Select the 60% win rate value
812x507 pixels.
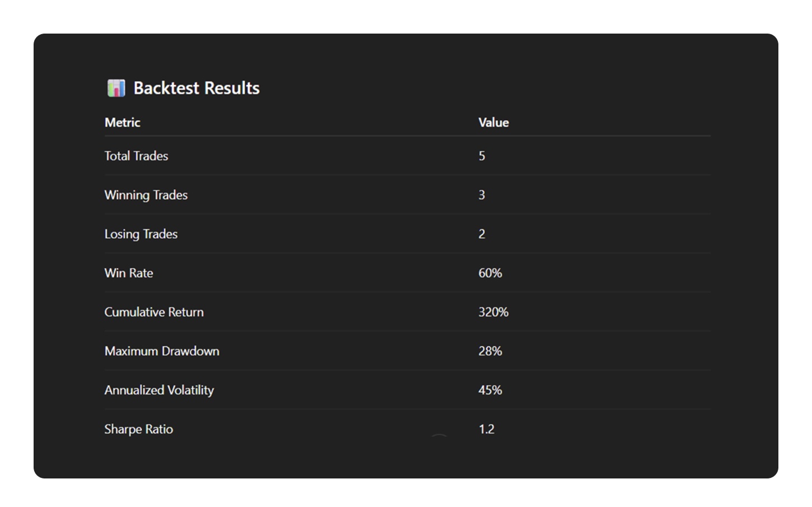(x=490, y=273)
